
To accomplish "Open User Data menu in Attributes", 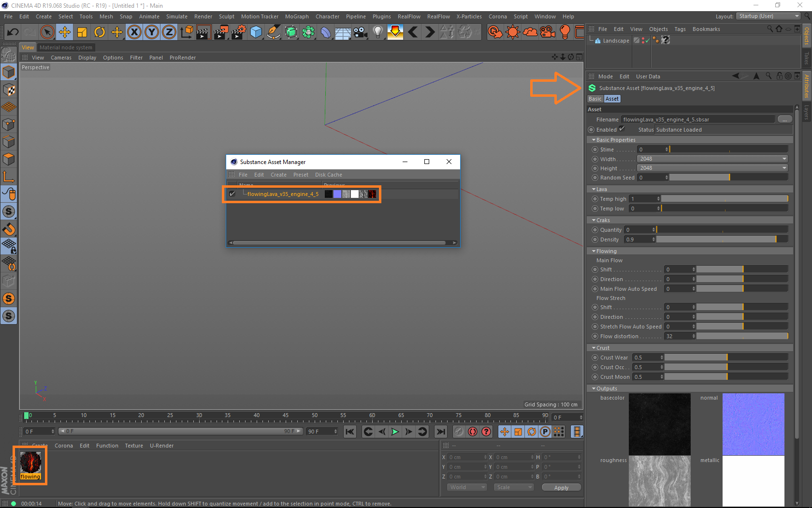I will coord(648,76).
